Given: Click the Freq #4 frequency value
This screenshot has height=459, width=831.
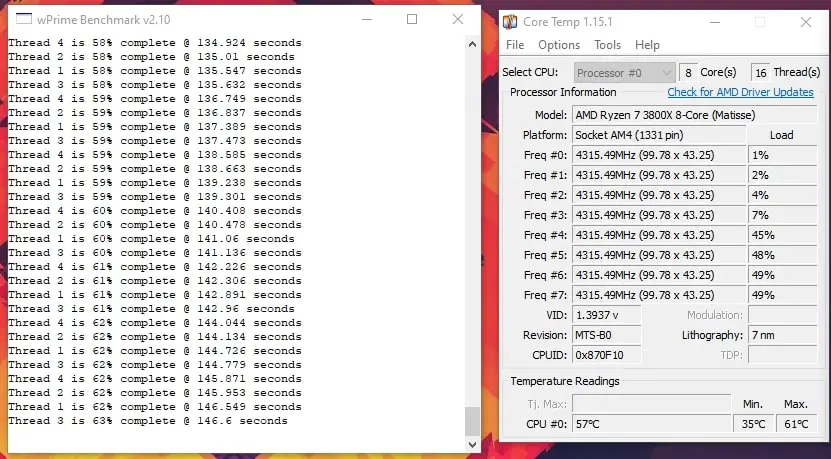Looking at the screenshot, I should pos(659,235).
